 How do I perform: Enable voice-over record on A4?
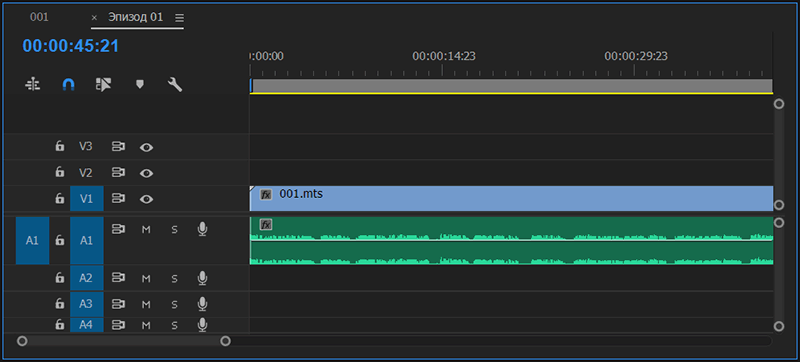(x=202, y=324)
